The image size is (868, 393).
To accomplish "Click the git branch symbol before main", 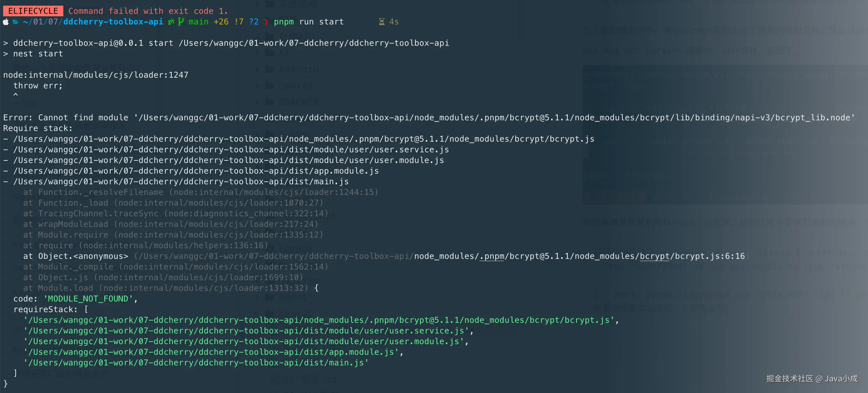I will click(x=181, y=22).
